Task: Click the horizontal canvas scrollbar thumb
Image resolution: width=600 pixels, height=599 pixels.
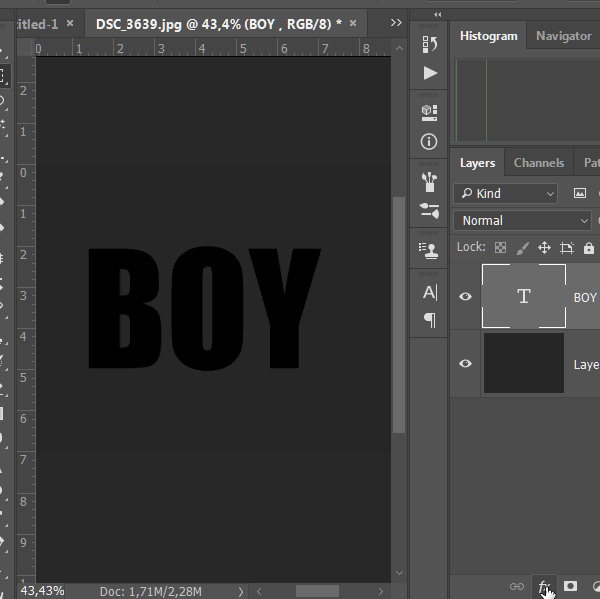Action: (318, 591)
